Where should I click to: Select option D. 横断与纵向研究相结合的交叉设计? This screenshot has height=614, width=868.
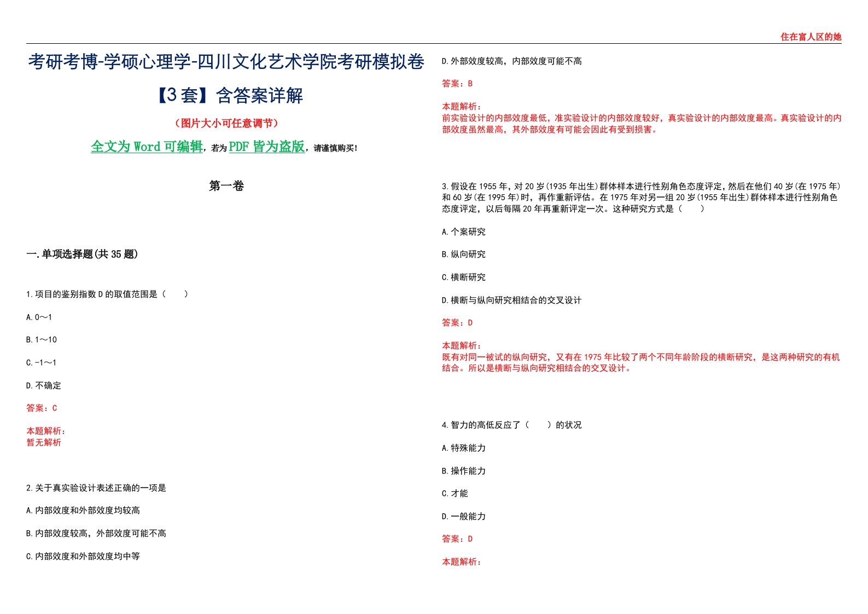click(x=512, y=300)
